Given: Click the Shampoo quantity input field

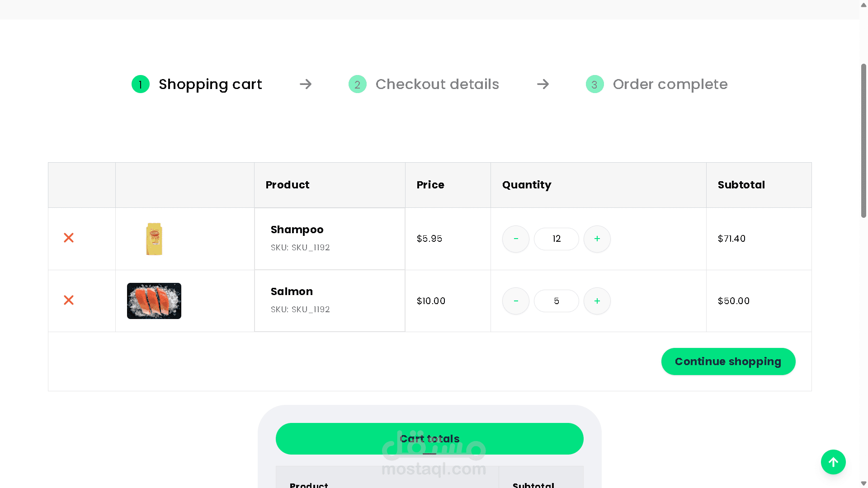Looking at the screenshot, I should (557, 239).
